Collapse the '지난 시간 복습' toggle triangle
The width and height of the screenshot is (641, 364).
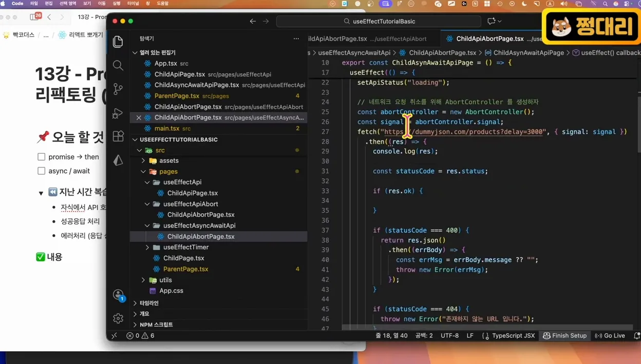pos(41,193)
